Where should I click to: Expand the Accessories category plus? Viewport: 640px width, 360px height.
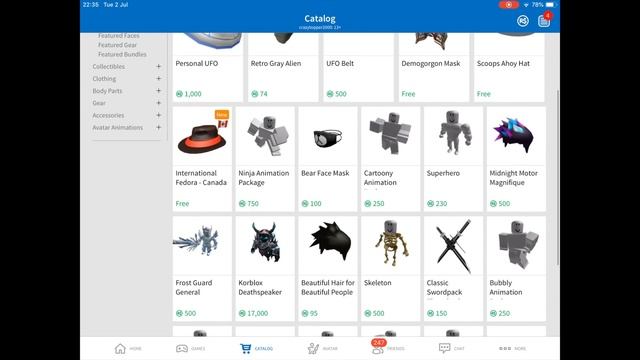(x=158, y=115)
